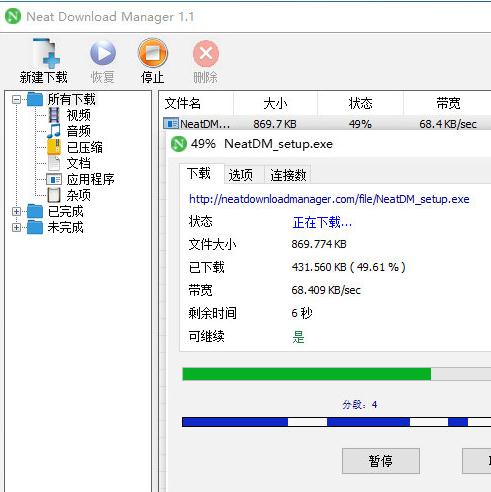Select the 所有下载 tree label

coord(71,99)
